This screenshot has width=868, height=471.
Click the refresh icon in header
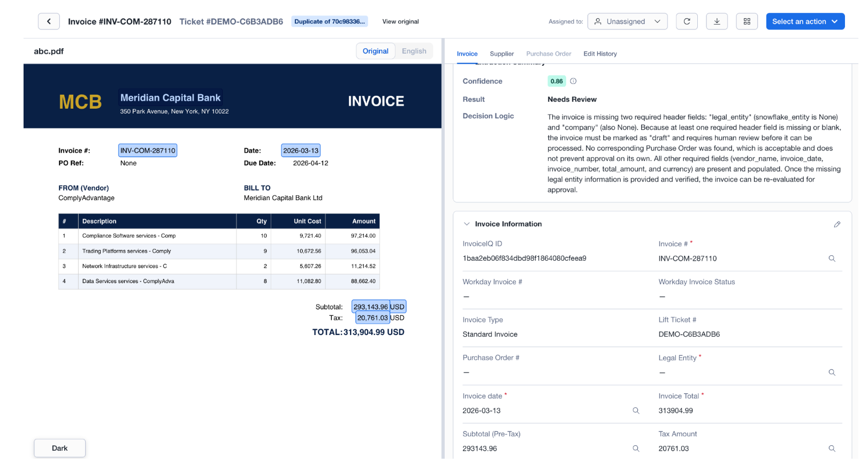coord(687,21)
